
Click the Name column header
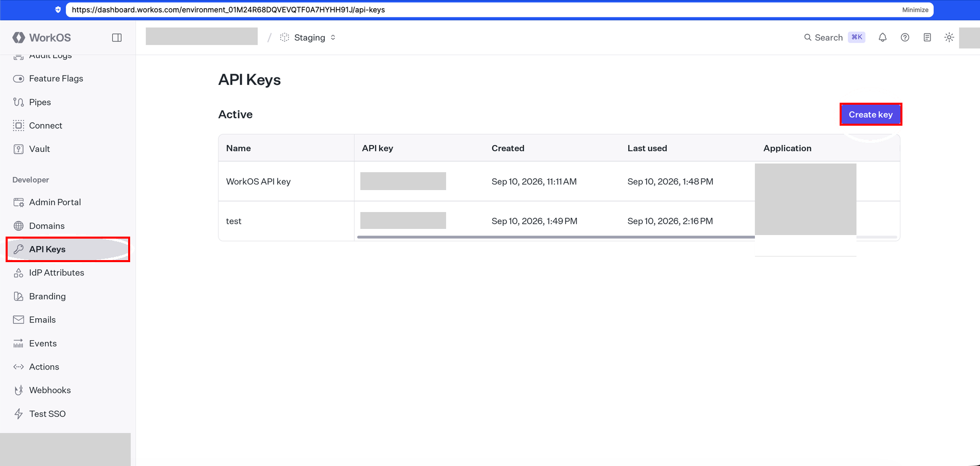pyautogui.click(x=238, y=148)
